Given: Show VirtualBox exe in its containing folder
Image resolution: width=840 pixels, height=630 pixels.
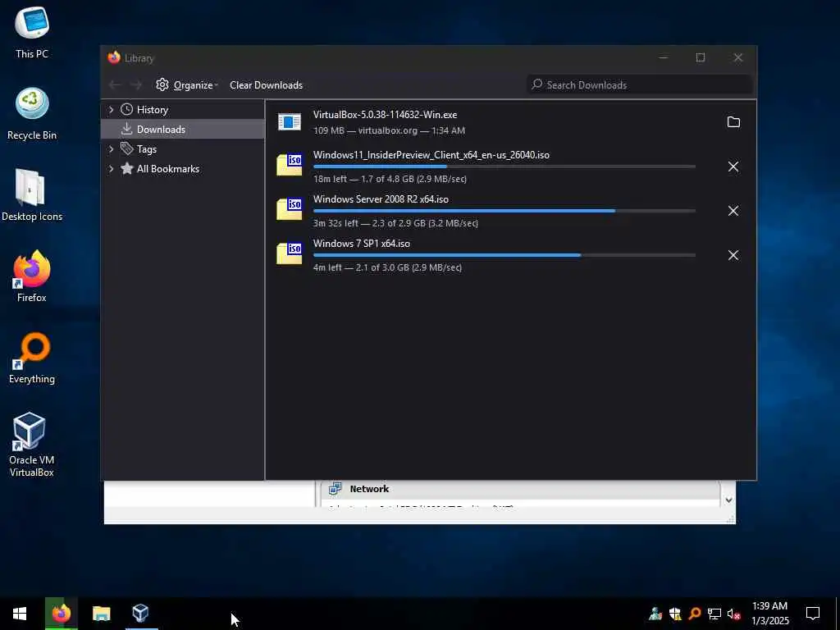Looking at the screenshot, I should coord(733,122).
